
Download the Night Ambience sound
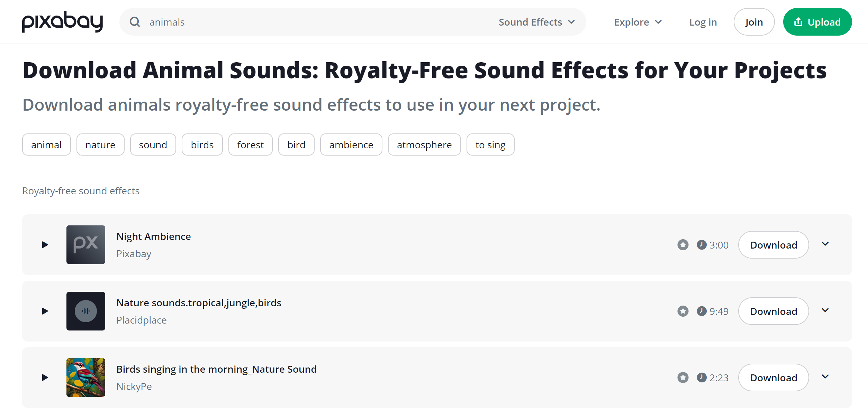tap(774, 245)
